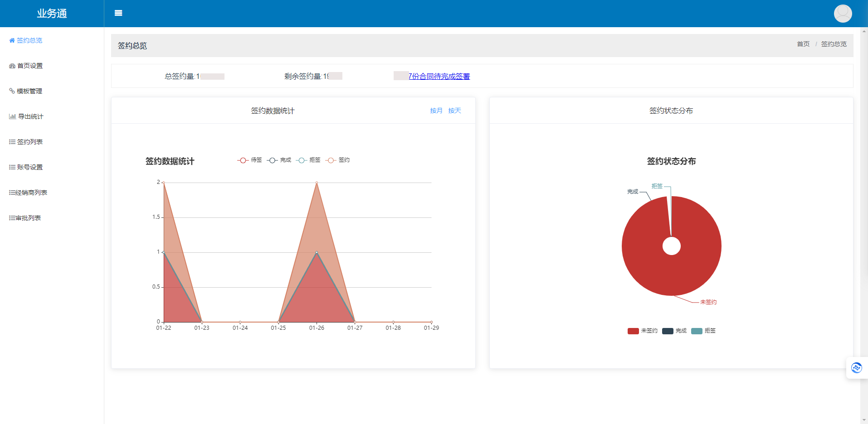Toggle the 完成 series in line chart legend
The height and width of the screenshot is (424, 868).
pos(279,160)
